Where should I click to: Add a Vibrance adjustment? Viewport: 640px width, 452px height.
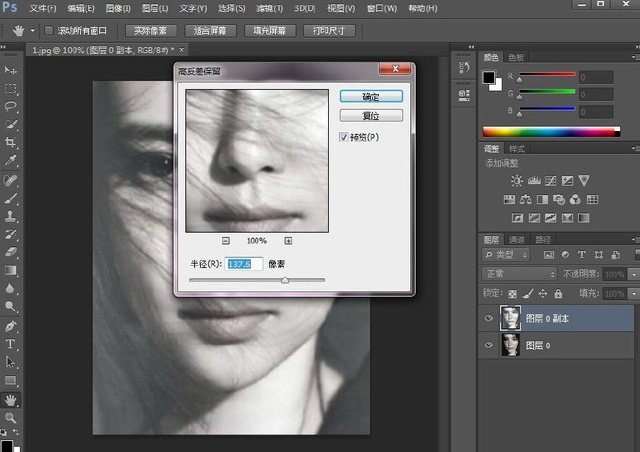[584, 180]
